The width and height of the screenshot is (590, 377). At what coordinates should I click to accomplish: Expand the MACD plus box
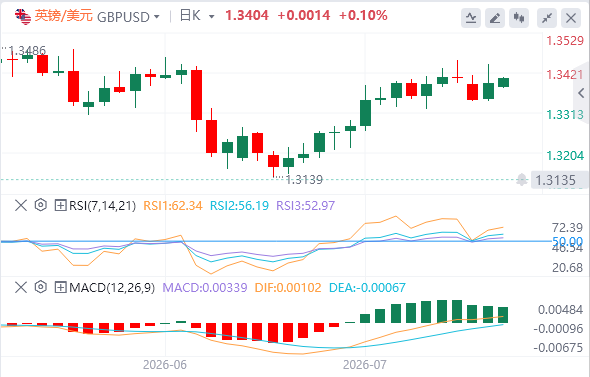[x=60, y=287]
